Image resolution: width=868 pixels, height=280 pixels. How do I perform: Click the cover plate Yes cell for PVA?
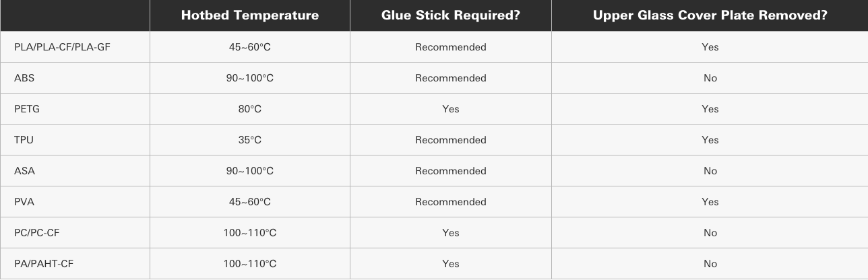(710, 202)
